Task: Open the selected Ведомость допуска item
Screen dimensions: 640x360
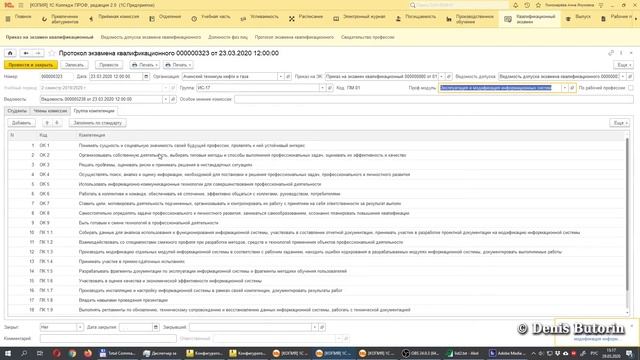Action: [x=630, y=76]
